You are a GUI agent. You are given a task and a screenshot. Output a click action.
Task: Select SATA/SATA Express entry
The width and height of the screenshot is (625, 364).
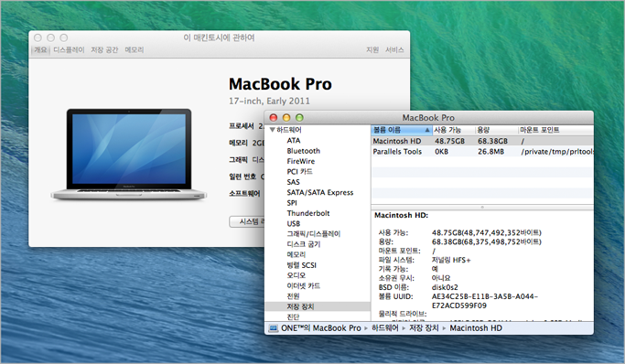point(320,192)
